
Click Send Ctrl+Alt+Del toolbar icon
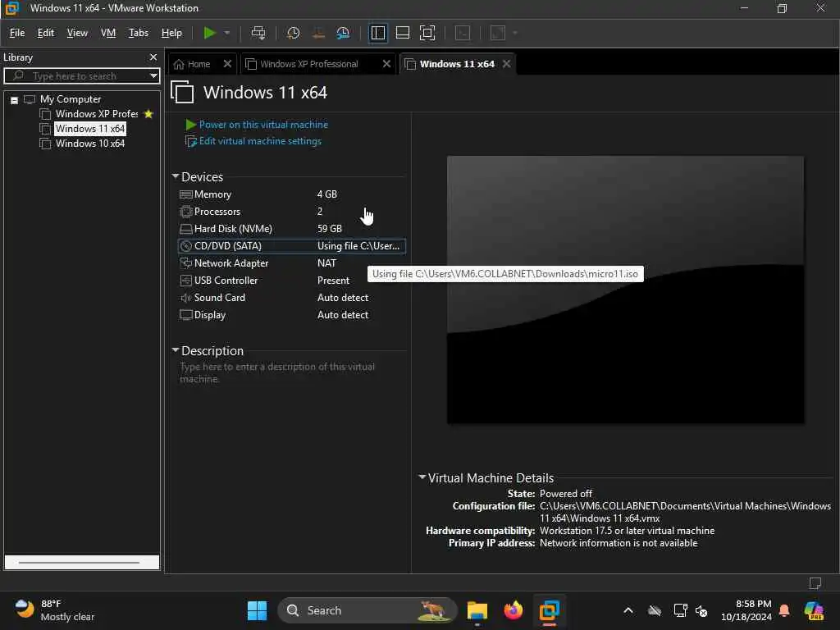click(x=258, y=33)
